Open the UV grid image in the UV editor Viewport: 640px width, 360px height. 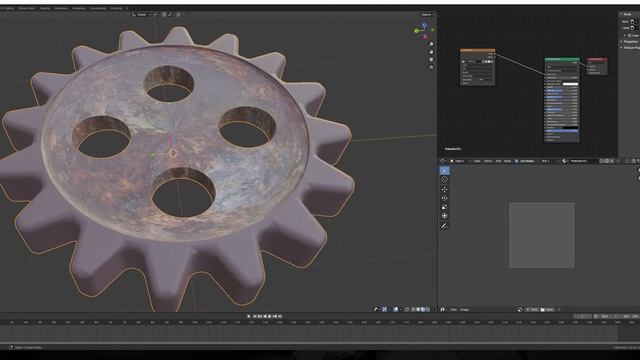[x=542, y=235]
